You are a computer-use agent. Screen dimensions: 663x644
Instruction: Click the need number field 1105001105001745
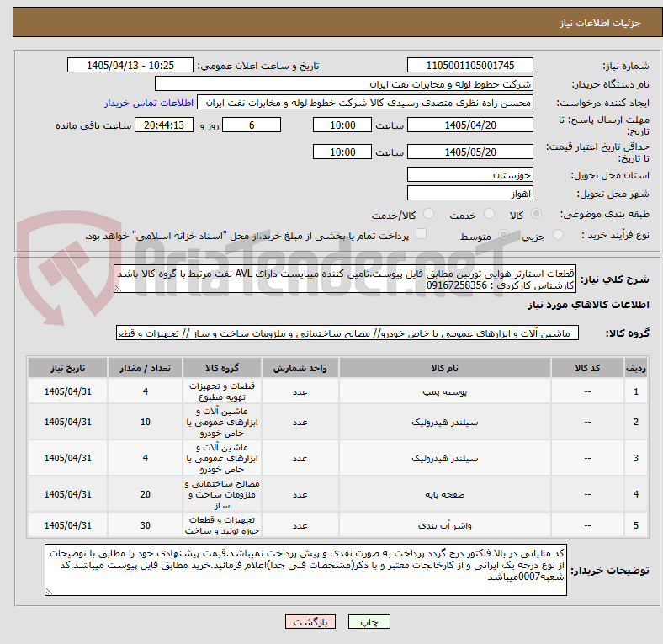(469, 65)
